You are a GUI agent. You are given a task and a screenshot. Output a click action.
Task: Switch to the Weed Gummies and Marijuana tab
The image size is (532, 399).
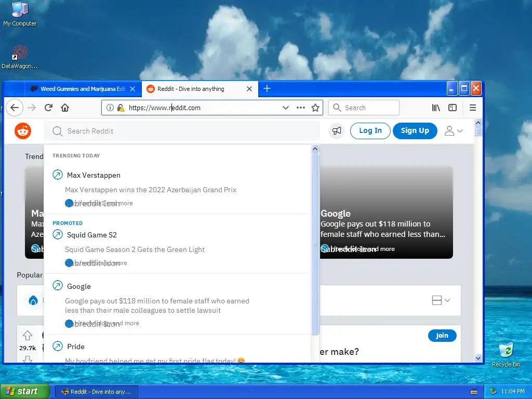(x=83, y=89)
